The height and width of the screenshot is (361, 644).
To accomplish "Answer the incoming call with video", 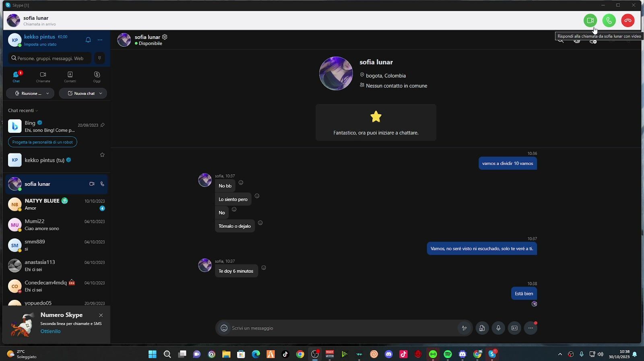I will click(x=590, y=21).
